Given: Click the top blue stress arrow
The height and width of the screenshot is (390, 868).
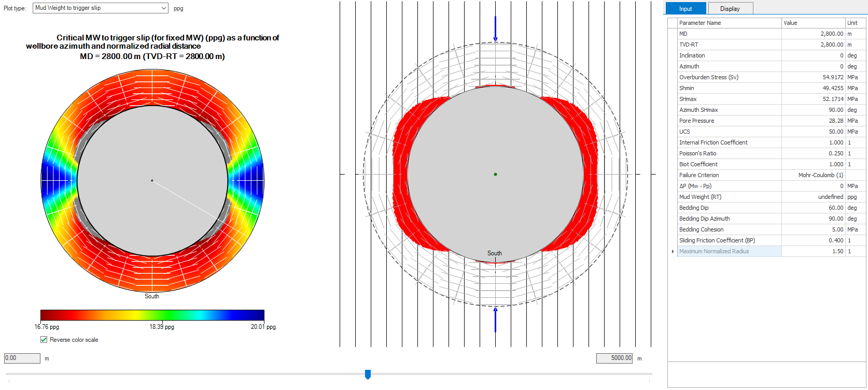Looking at the screenshot, I should pyautogui.click(x=495, y=28).
